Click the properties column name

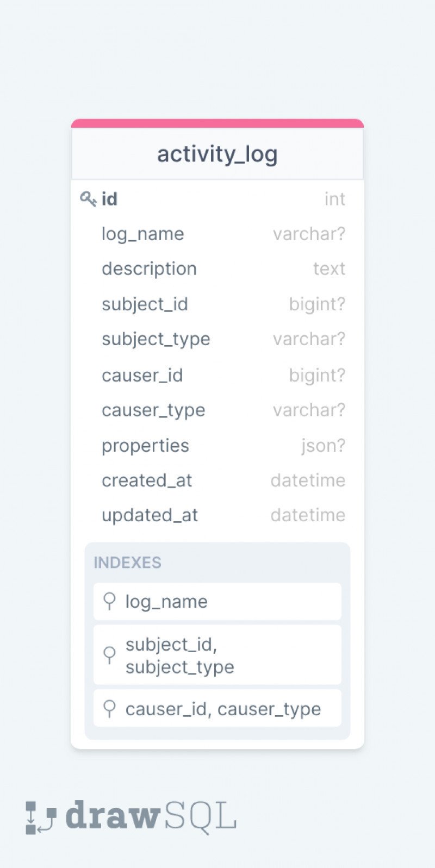point(145,446)
